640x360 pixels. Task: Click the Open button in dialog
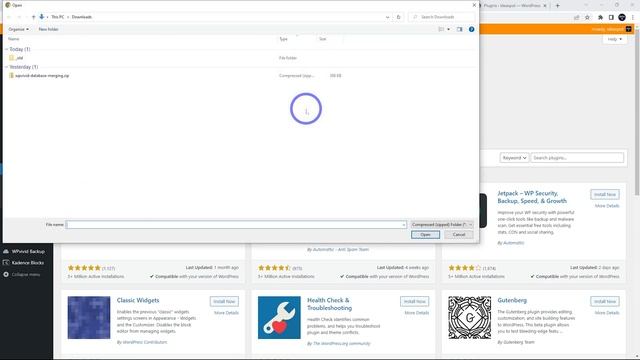[x=425, y=235]
